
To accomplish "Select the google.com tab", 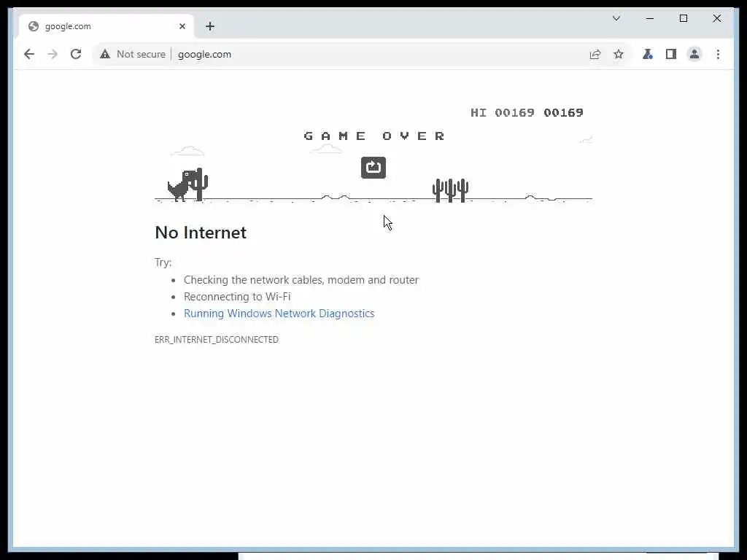I will click(x=107, y=26).
